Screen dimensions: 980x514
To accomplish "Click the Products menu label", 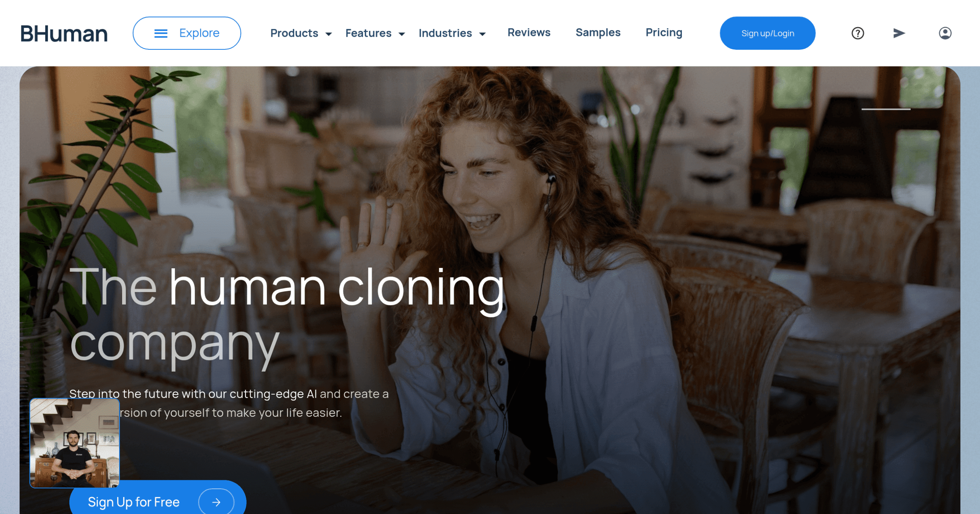I will pos(294,33).
